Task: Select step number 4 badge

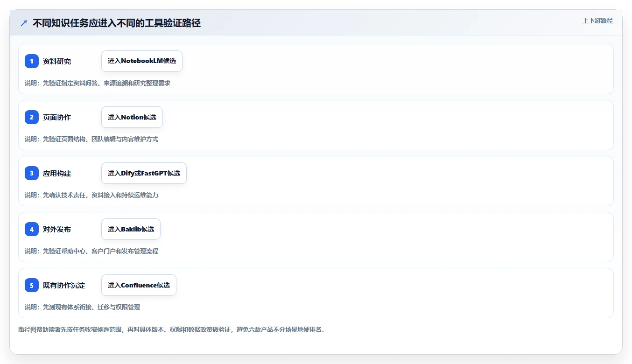Action: (32, 229)
